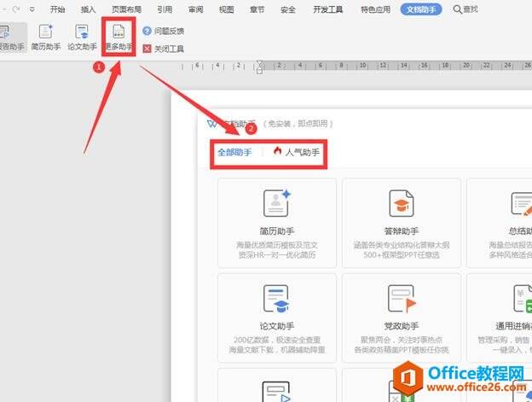
Task: Select the 文档助手 tab
Action: (x=421, y=9)
